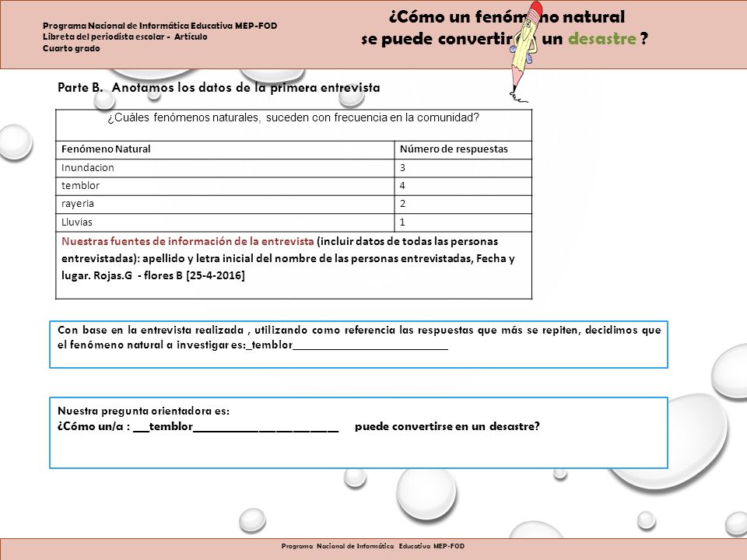Click the 'Rojas.G - flores B [25-4-2016]' entry
Screen dimensions: 747x560
pyautogui.click(x=169, y=275)
